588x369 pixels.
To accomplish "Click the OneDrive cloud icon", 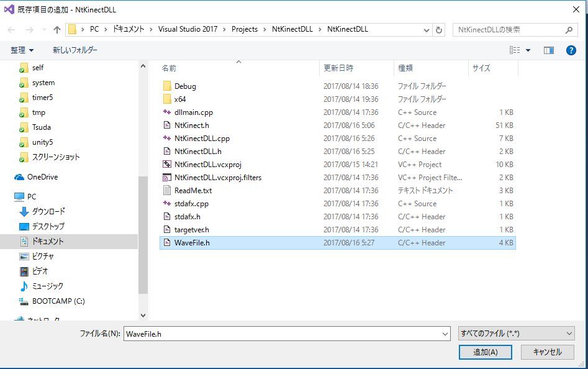I will click(19, 177).
